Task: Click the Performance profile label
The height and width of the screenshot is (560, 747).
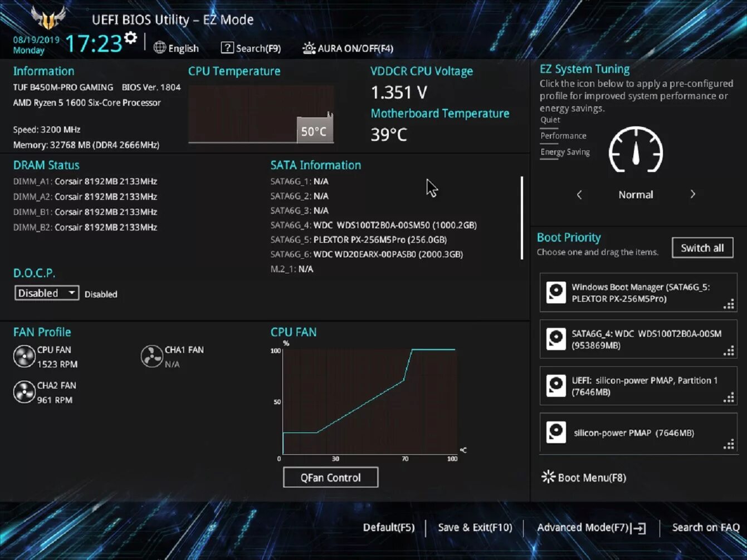Action: point(563,136)
